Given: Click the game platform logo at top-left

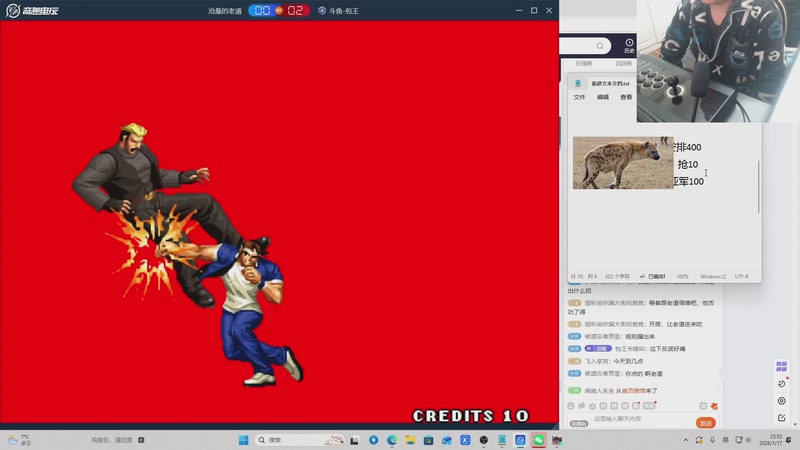Looking at the screenshot, I should pyautogui.click(x=32, y=11).
